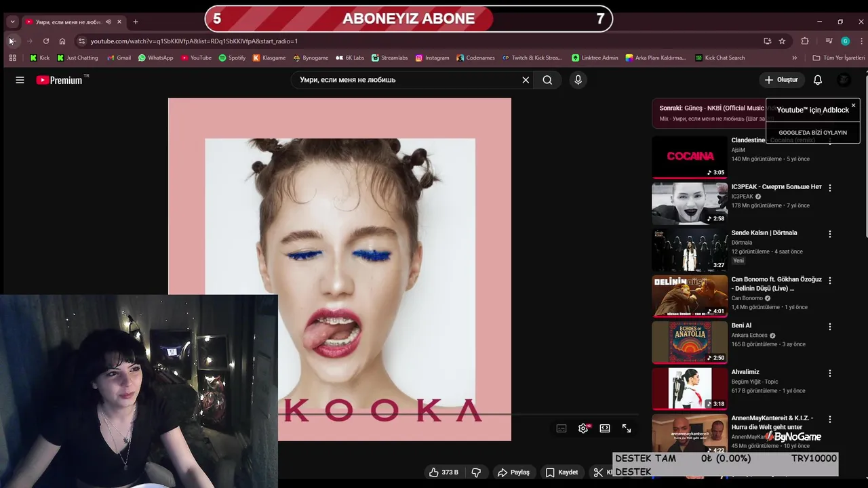Open the Delinin Düşü video thumbnail
Image resolution: width=868 pixels, height=488 pixels.
click(690, 296)
